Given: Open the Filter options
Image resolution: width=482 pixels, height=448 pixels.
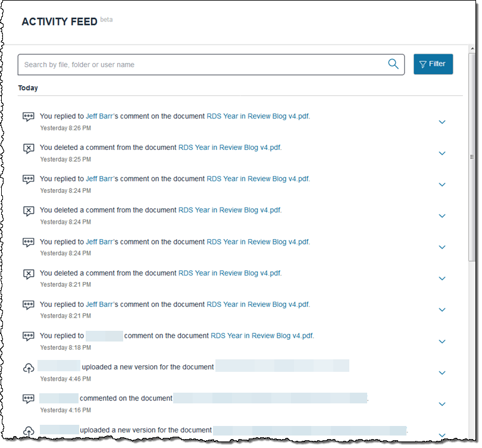Looking at the screenshot, I should click(x=433, y=64).
